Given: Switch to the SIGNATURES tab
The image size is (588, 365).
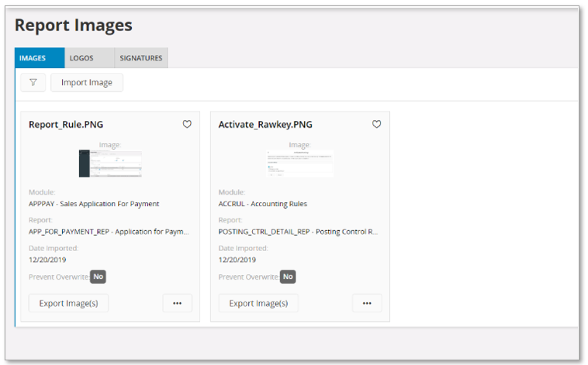Looking at the screenshot, I should pyautogui.click(x=140, y=58).
